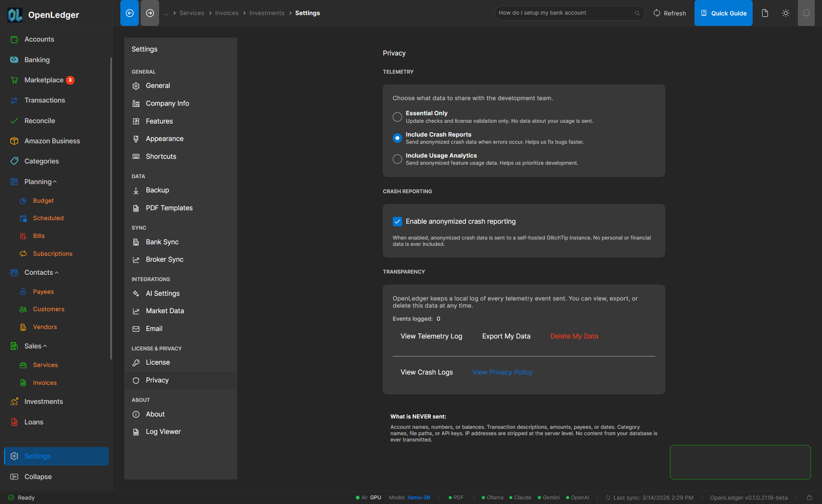This screenshot has width=822, height=504.
Task: Select the Reconcile checkmark icon in sidebar
Action: (x=14, y=121)
